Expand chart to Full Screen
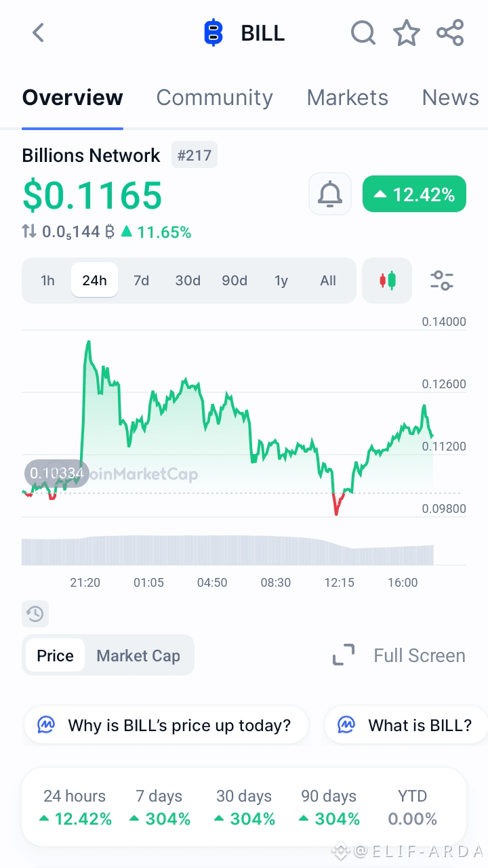The image size is (488, 868). (x=399, y=655)
